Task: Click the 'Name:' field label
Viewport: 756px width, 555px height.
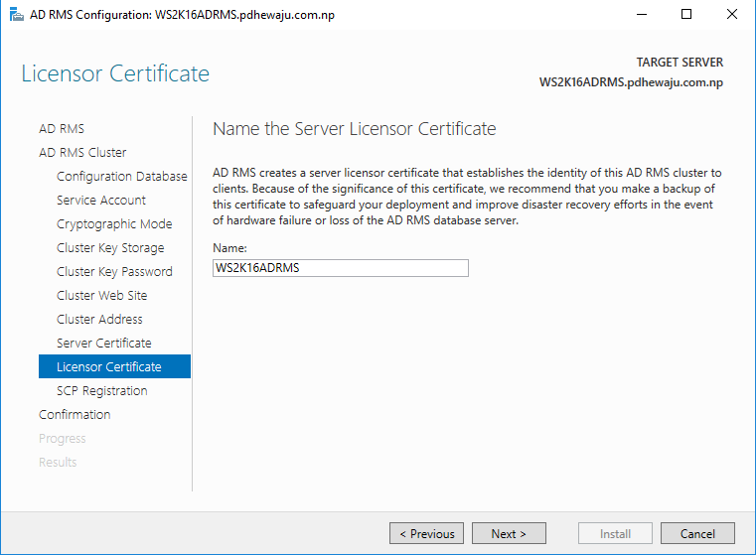Action: (x=229, y=248)
